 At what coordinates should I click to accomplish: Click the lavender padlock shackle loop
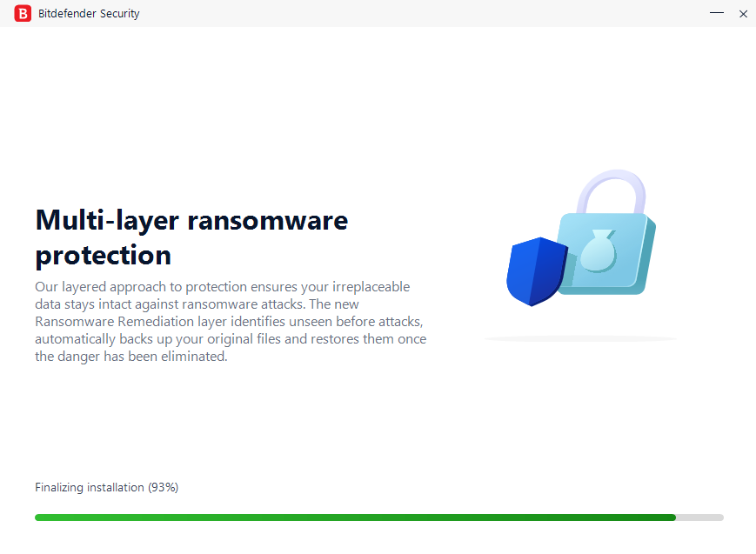coord(610,189)
